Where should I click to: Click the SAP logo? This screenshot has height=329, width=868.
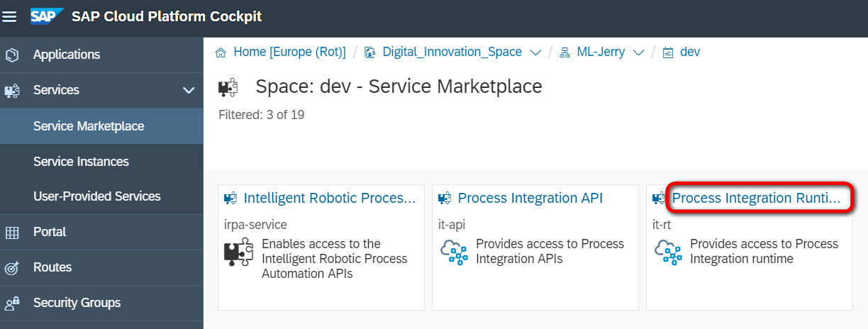(x=48, y=16)
